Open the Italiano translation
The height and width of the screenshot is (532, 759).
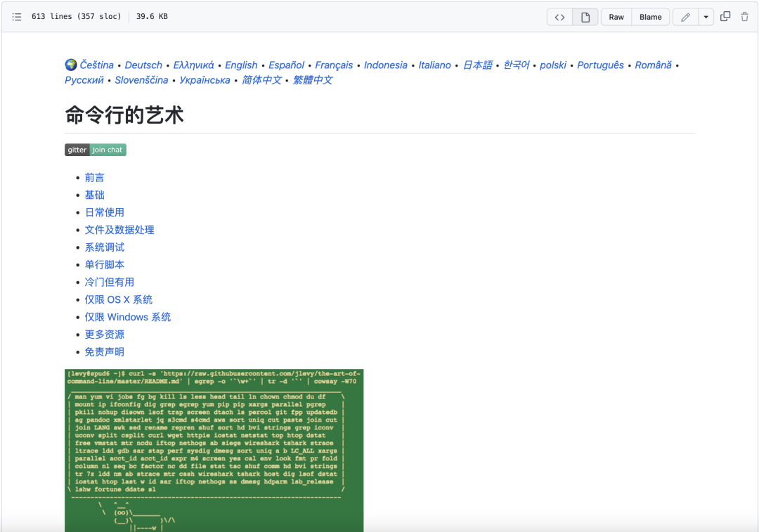435,65
